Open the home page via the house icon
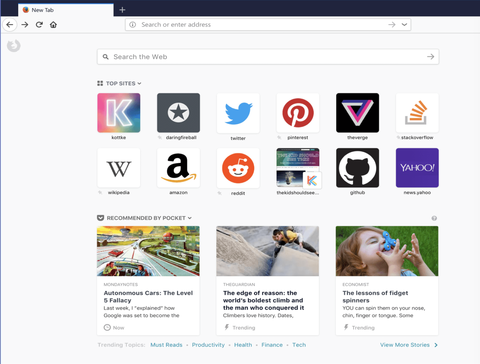This screenshot has width=480, height=364. (x=53, y=25)
